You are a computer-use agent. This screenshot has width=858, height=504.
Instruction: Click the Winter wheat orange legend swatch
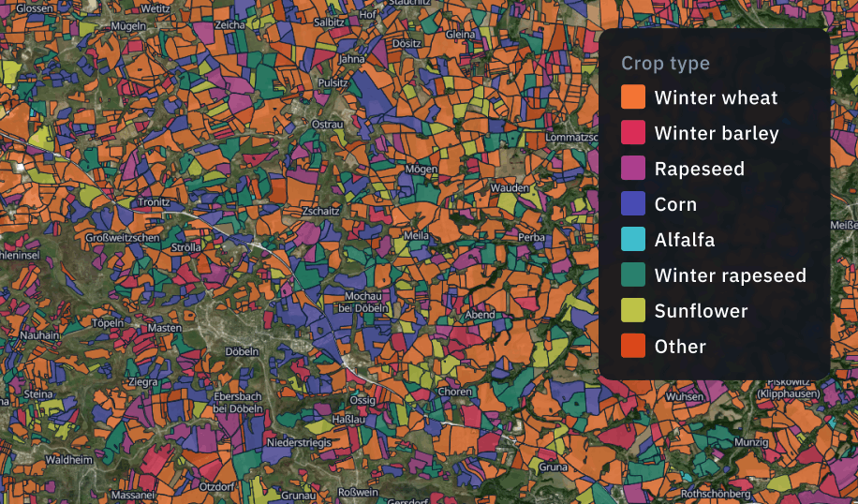633,97
